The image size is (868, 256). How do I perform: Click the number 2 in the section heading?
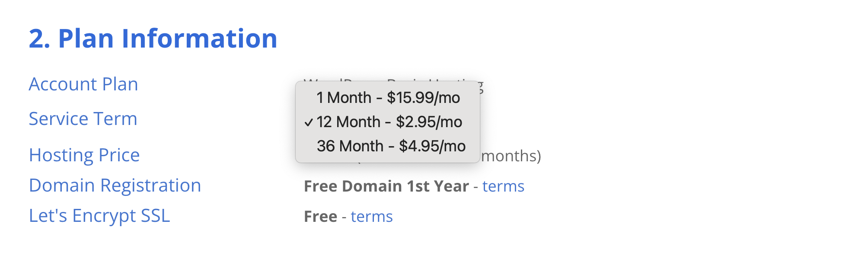point(37,38)
